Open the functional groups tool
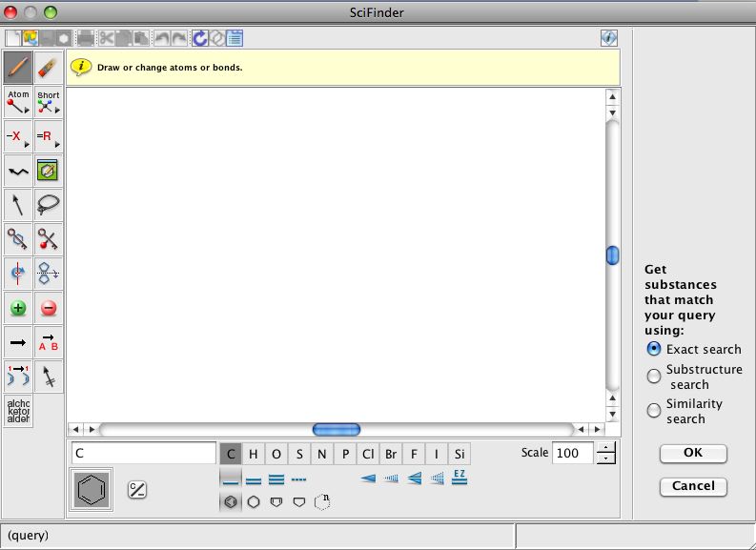This screenshot has width=756, height=550. click(18, 411)
